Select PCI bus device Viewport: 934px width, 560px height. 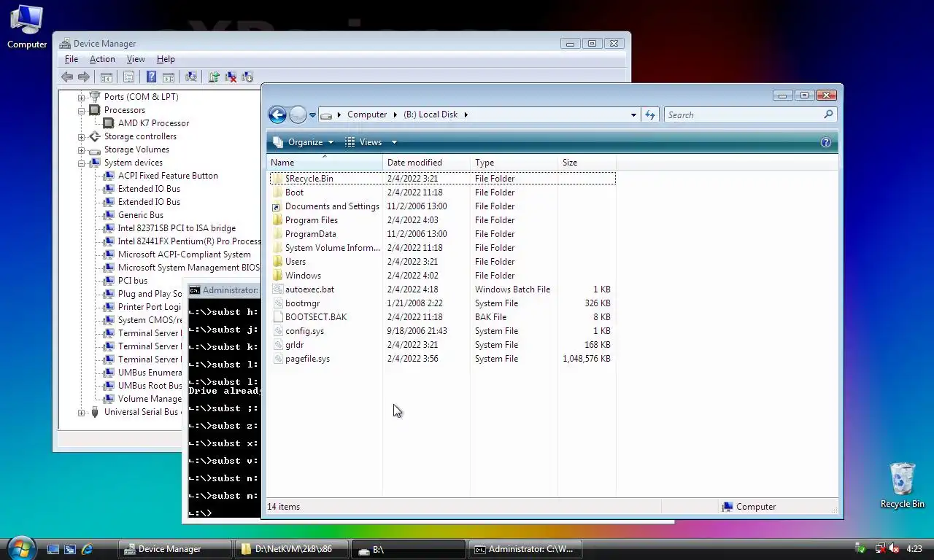pos(132,281)
